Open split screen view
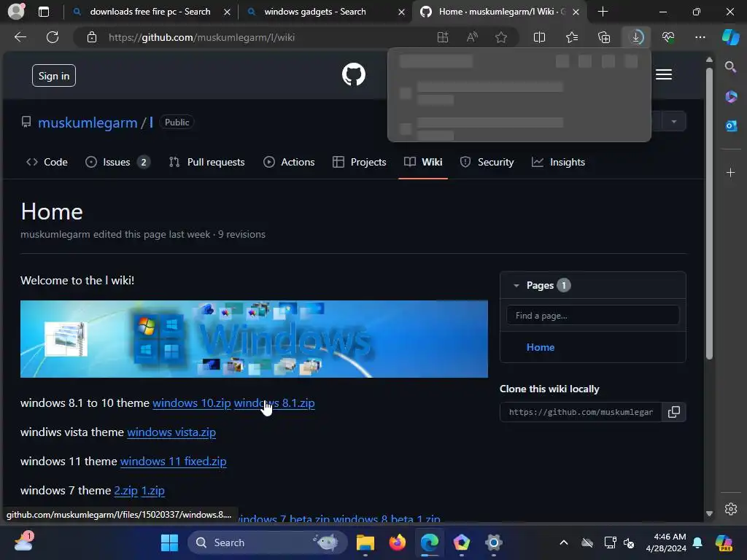747x560 pixels. tap(539, 37)
